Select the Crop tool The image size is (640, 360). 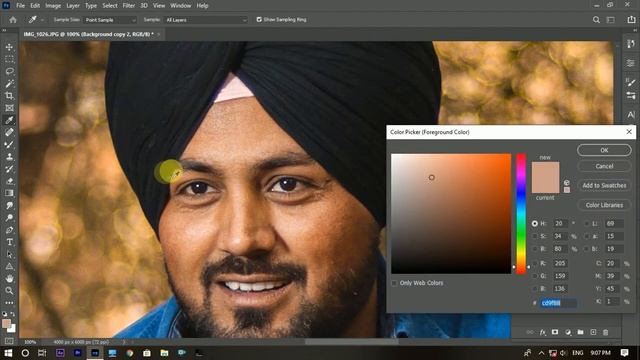pyautogui.click(x=9, y=96)
